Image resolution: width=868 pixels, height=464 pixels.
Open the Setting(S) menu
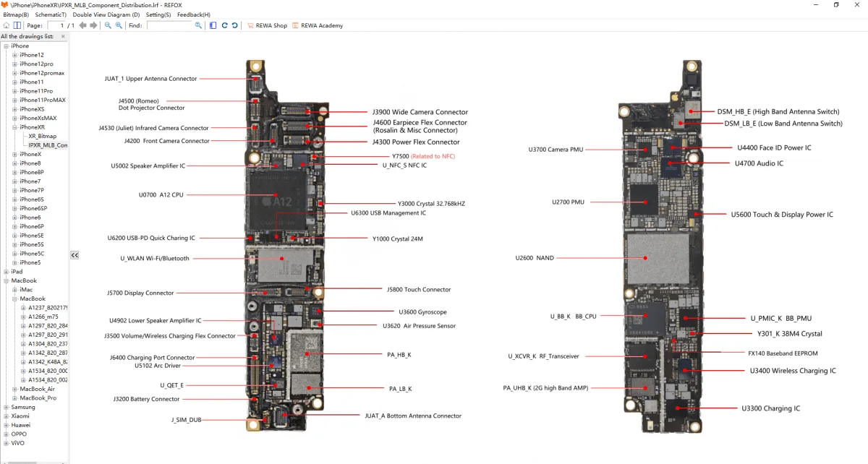point(158,14)
